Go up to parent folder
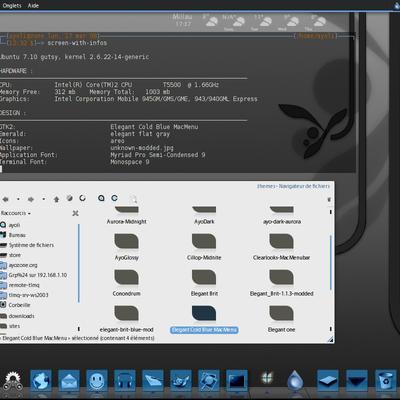400x400 pixels. pos(56,199)
